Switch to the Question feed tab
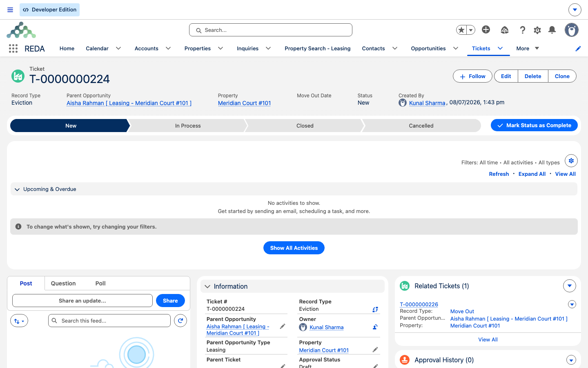Image resolution: width=588 pixels, height=368 pixels. tap(63, 283)
